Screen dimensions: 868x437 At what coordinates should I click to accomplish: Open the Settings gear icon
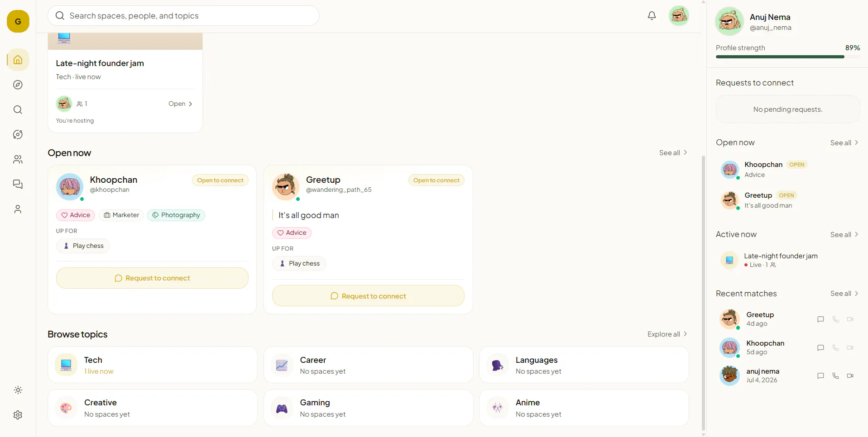coord(18,415)
